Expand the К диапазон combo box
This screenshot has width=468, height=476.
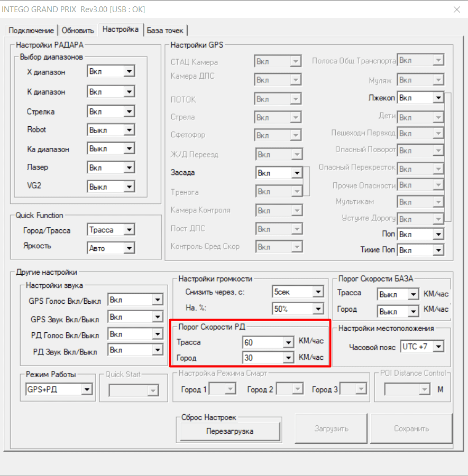point(129,92)
